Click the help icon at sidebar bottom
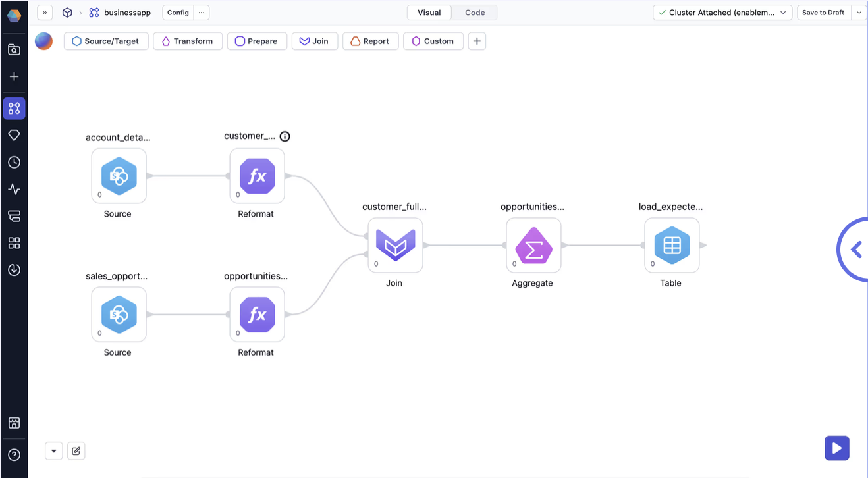 [14, 454]
